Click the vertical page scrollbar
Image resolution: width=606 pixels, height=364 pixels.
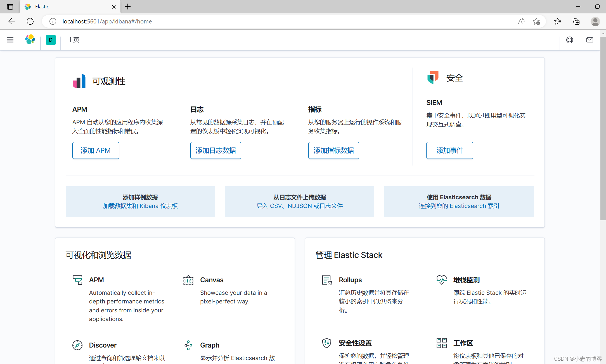603,128
